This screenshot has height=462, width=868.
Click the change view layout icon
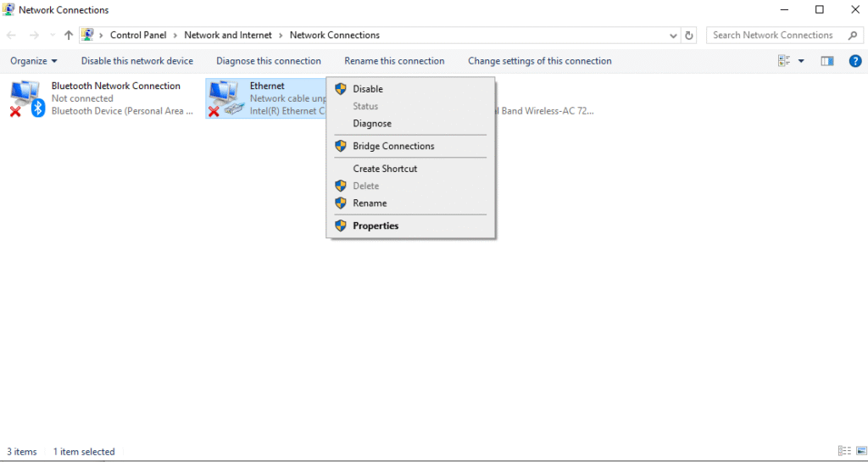pos(784,61)
